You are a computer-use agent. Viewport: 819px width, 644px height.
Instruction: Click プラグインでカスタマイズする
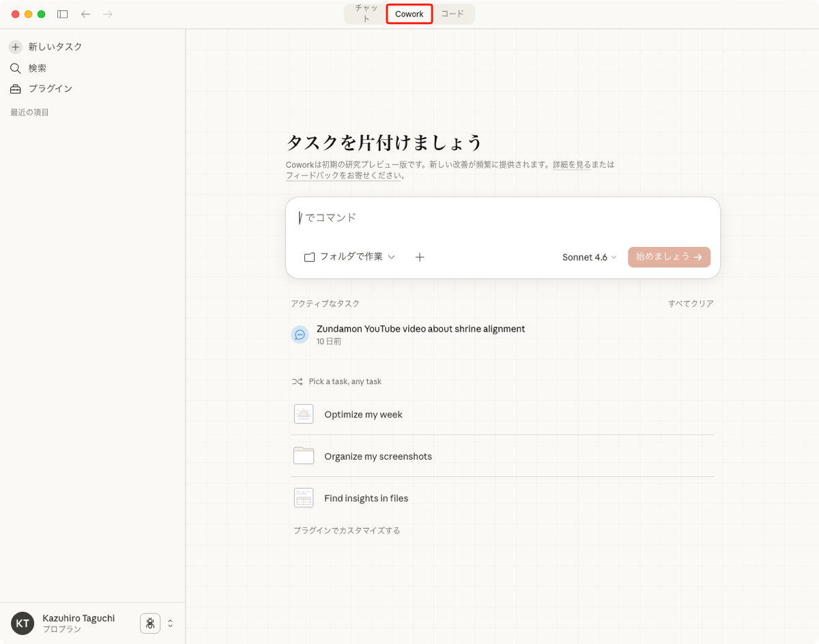pos(347,530)
